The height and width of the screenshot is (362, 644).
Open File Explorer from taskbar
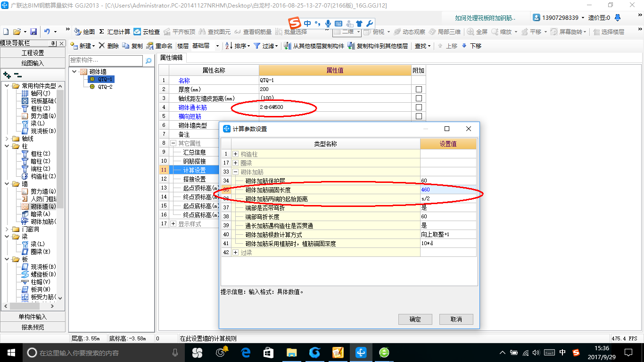click(x=291, y=353)
